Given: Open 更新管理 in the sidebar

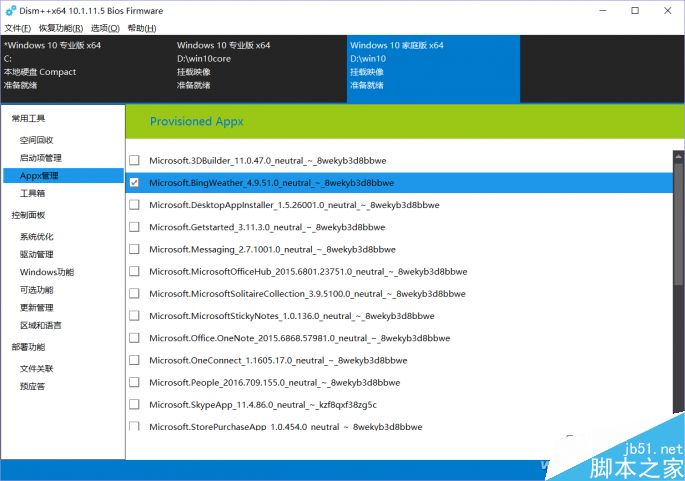Looking at the screenshot, I should pyautogui.click(x=36, y=308).
